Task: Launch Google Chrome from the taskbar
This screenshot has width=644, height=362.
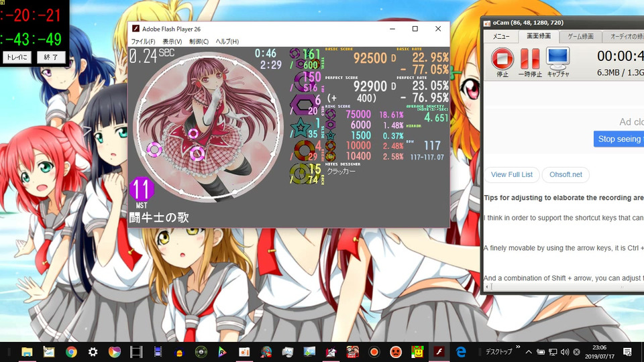Action: (71, 352)
